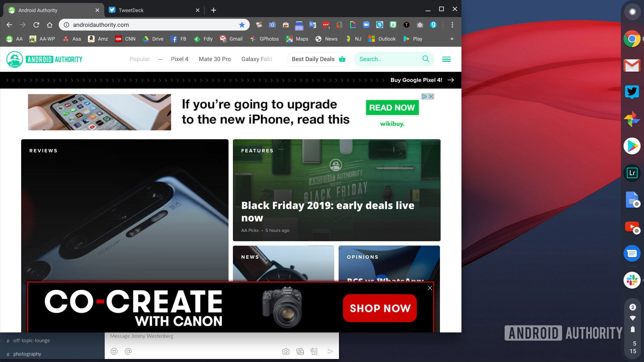Open the AA-WP bookmark
The height and width of the screenshot is (362, 644).
coord(42,39)
